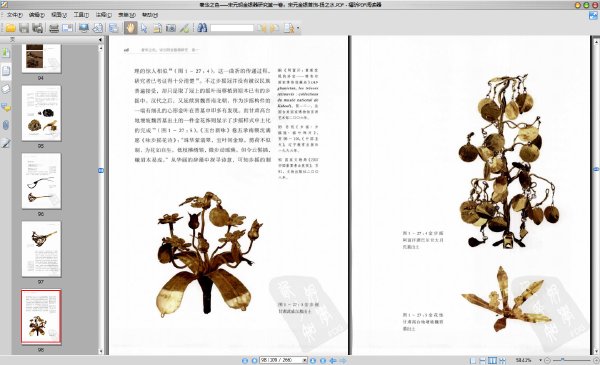
Task: Select highlighted page thumbnail 98
Action: tap(41, 317)
